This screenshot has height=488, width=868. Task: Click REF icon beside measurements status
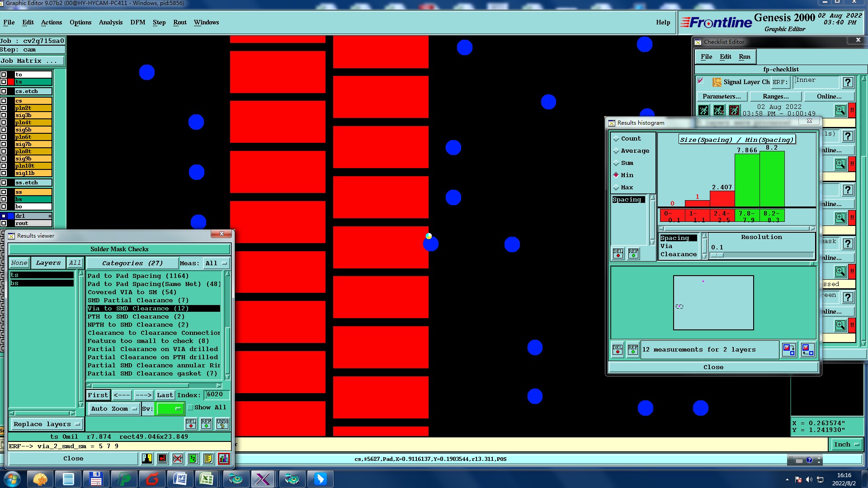[x=633, y=349]
